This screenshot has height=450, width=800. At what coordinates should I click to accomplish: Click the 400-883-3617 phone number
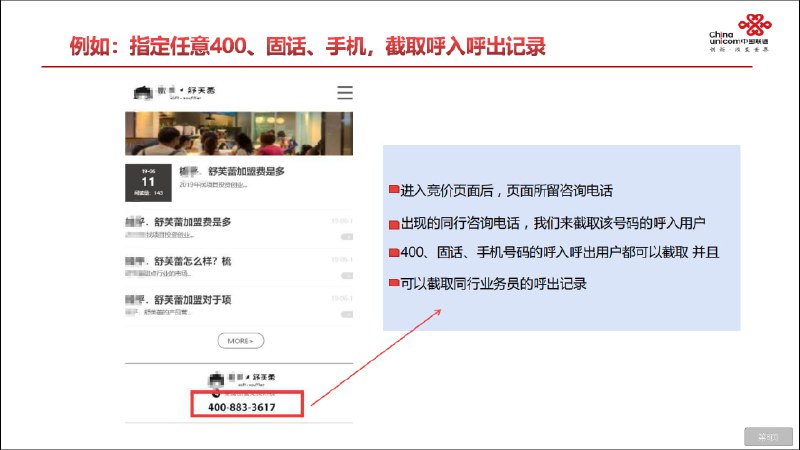(241, 408)
